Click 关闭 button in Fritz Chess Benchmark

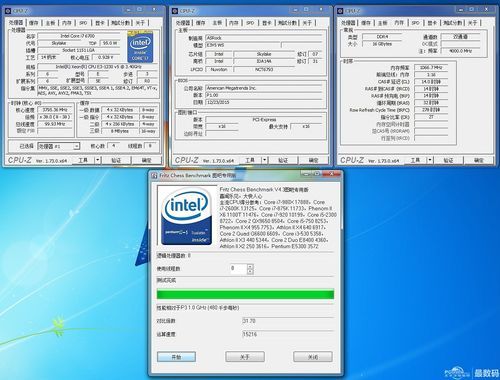click(x=313, y=357)
